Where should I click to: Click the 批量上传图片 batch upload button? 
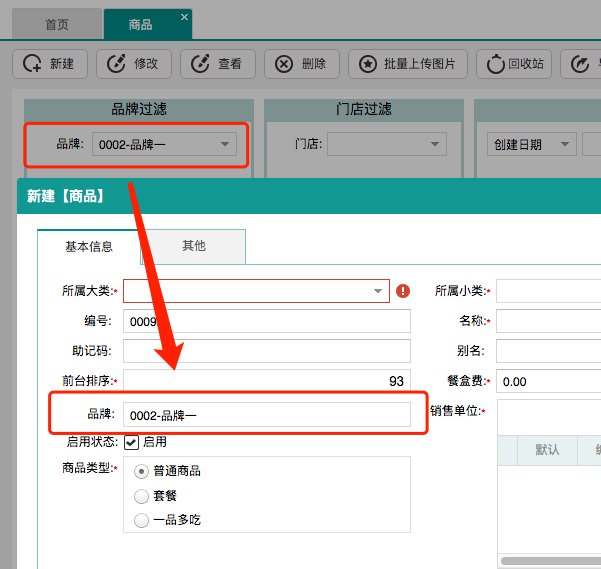click(x=407, y=64)
